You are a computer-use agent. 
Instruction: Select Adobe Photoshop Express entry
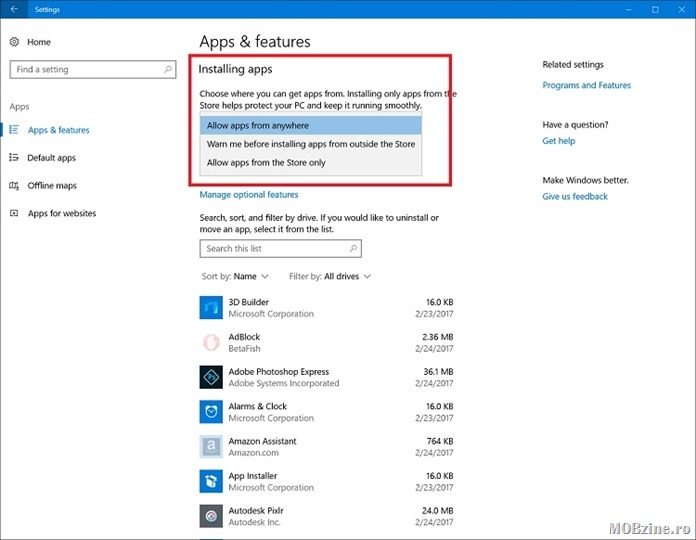[326, 377]
